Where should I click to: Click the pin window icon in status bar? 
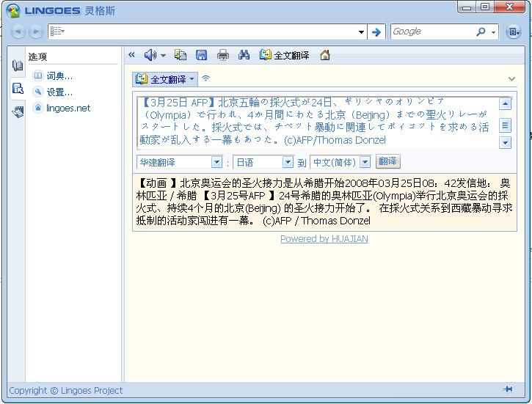point(508,389)
